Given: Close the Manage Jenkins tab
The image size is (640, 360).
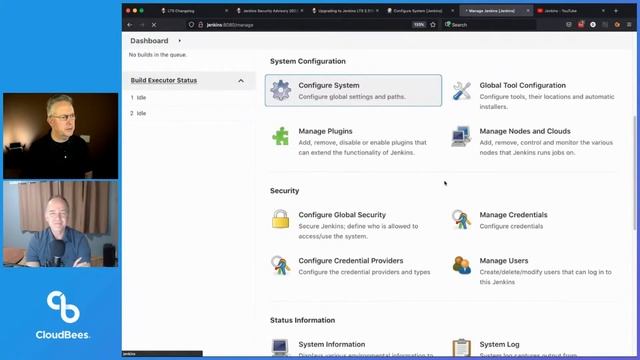Looking at the screenshot, I should point(528,11).
